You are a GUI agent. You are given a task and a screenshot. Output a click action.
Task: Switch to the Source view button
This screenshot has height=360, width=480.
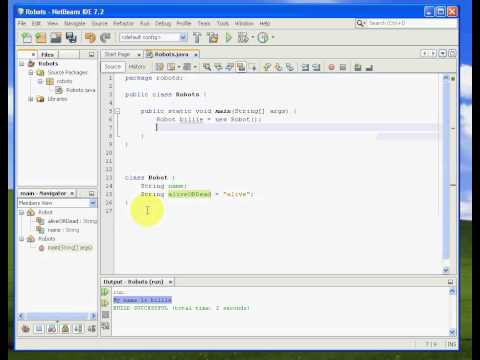[113, 67]
